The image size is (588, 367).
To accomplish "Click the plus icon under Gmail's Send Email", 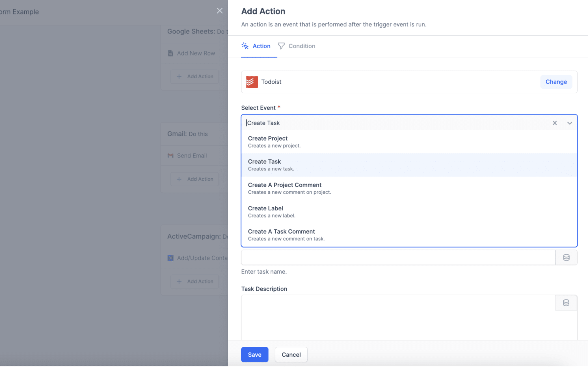I will pos(179,179).
